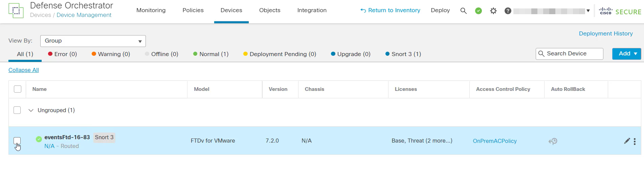Open the three-dot more menu for eventsFtd-16-83
644x175 pixels.
pyautogui.click(x=635, y=141)
